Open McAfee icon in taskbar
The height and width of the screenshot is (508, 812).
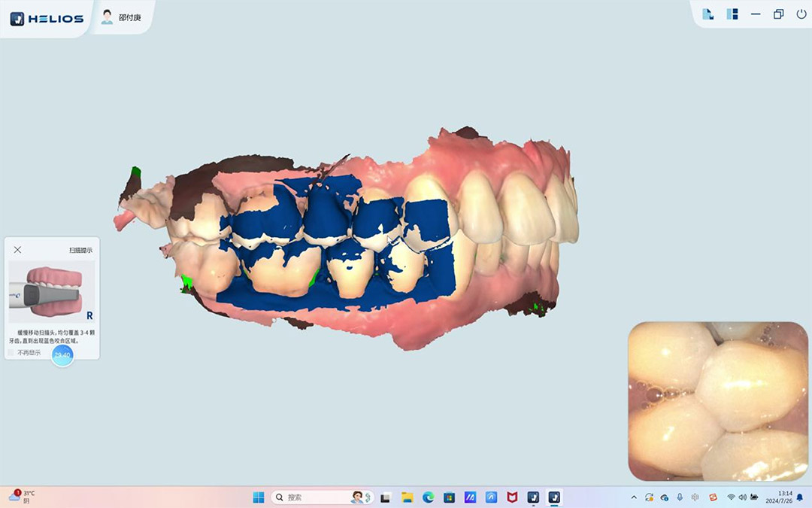pos(512,497)
